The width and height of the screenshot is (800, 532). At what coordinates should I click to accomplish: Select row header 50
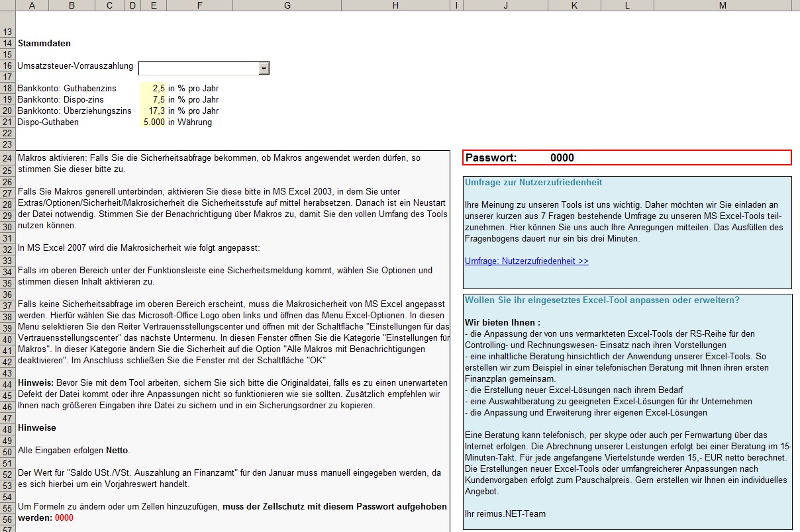(x=7, y=451)
